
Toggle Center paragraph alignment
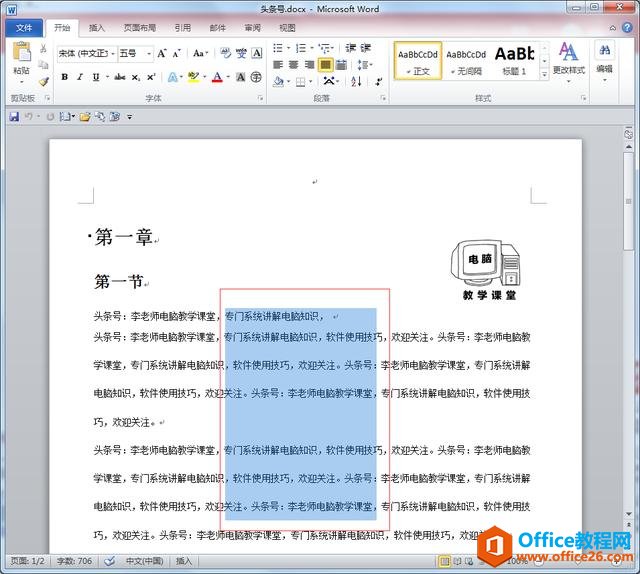[x=293, y=65]
